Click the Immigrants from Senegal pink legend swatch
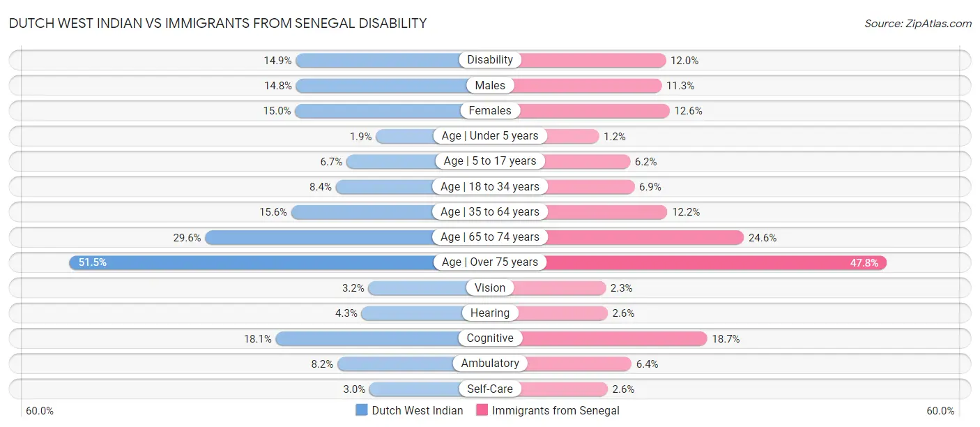This screenshot has width=980, height=427. 482,410
